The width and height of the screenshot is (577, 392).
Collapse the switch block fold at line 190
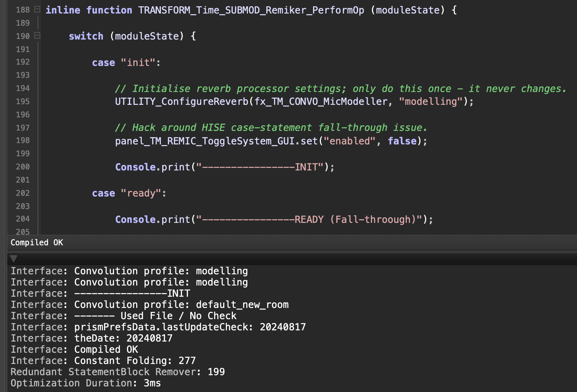[x=37, y=35]
